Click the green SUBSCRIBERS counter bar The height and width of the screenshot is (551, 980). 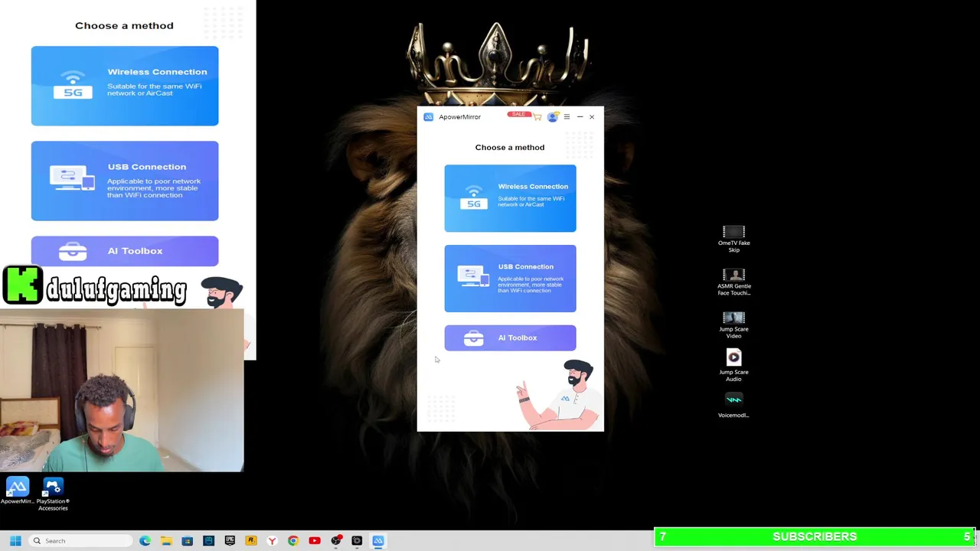pyautogui.click(x=815, y=537)
